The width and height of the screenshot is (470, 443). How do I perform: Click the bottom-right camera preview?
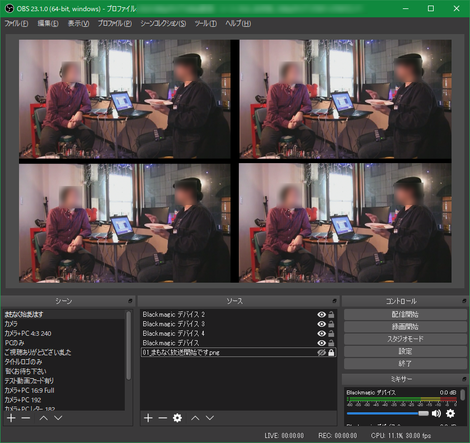345,223
